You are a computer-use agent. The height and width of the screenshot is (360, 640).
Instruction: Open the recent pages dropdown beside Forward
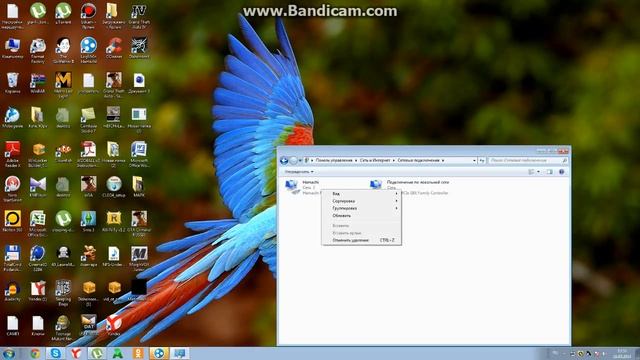[x=300, y=161]
